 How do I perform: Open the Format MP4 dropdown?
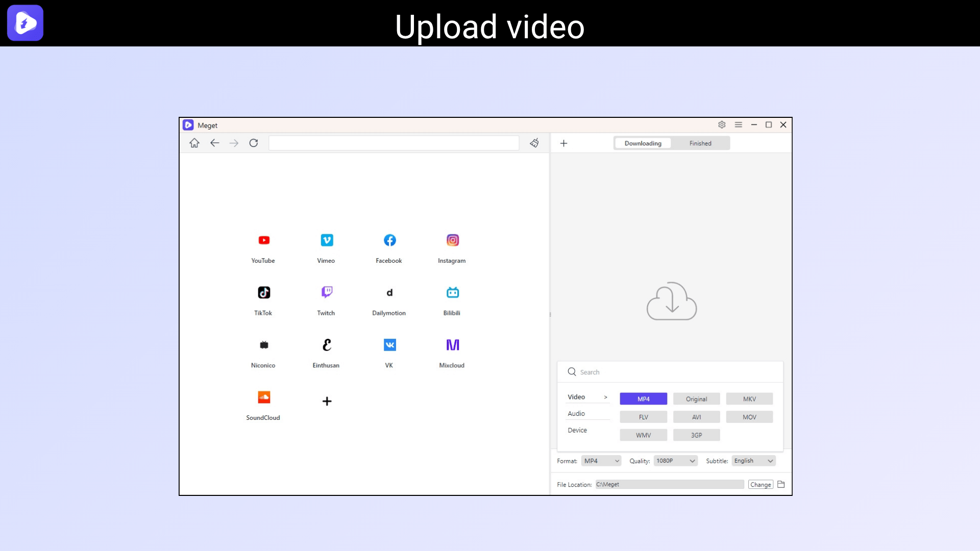pos(601,461)
